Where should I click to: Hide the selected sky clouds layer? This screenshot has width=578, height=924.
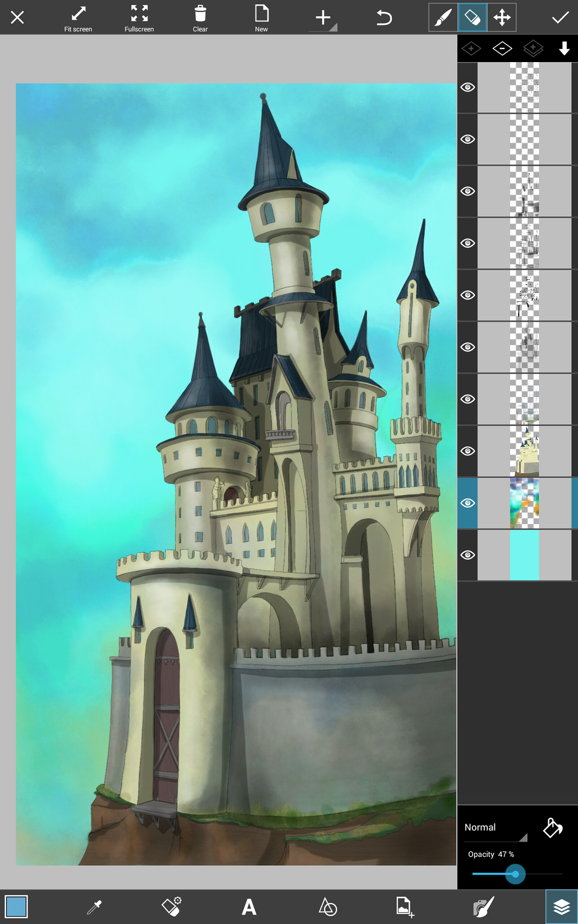pos(467,503)
